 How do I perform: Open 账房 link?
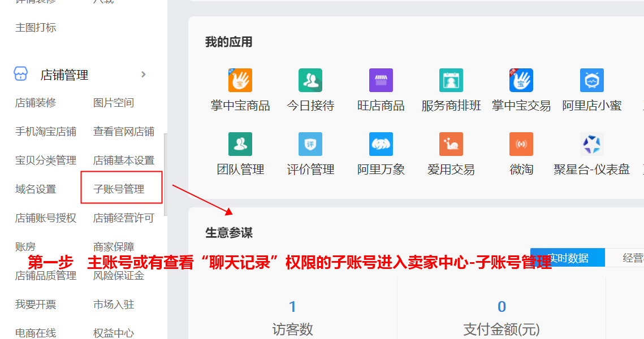pos(25,247)
